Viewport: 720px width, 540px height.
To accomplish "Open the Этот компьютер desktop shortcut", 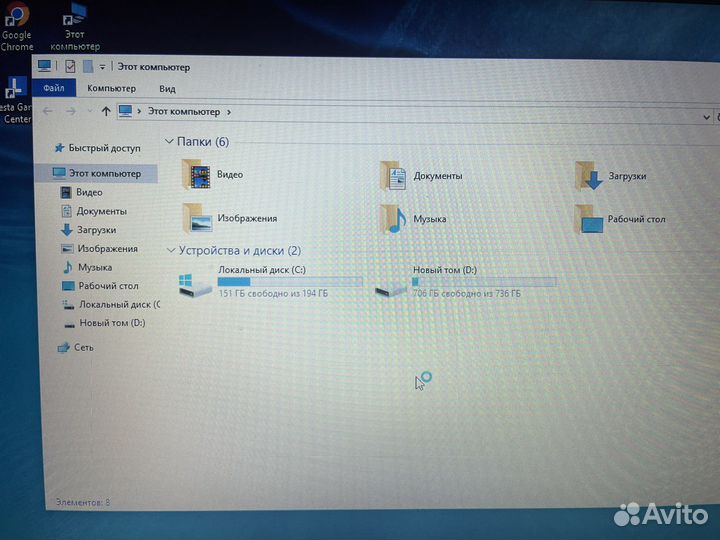I will (x=75, y=27).
